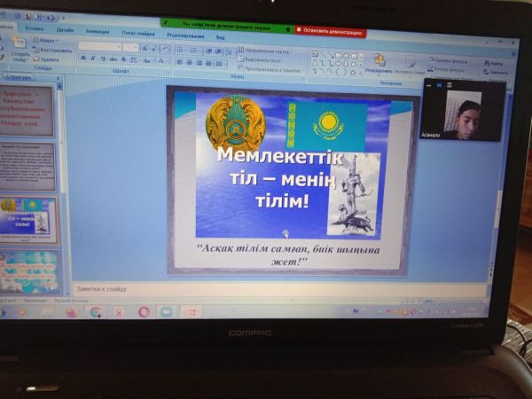Open the Arrange (Упорядочить) tool

coord(379,60)
